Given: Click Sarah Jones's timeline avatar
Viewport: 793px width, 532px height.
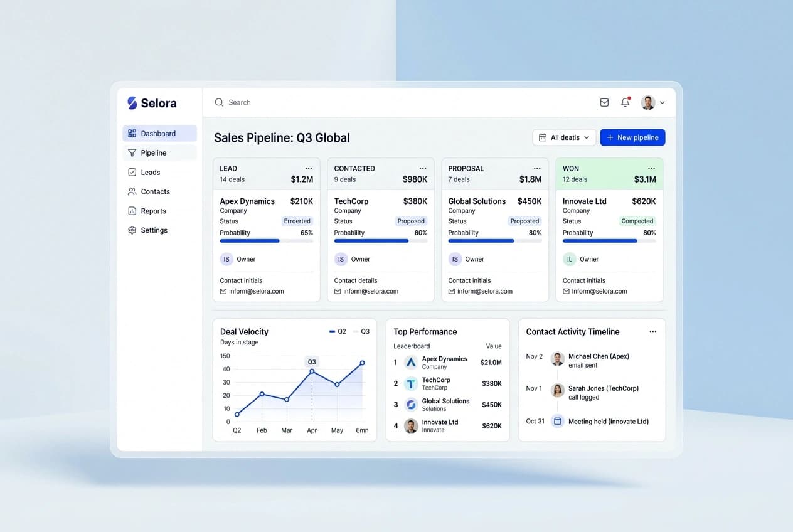Looking at the screenshot, I should pos(557,390).
